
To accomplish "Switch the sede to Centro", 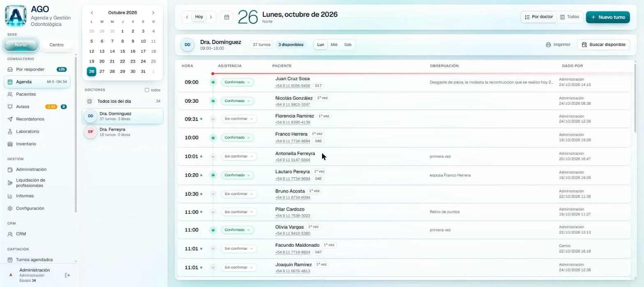I will [x=56, y=45].
